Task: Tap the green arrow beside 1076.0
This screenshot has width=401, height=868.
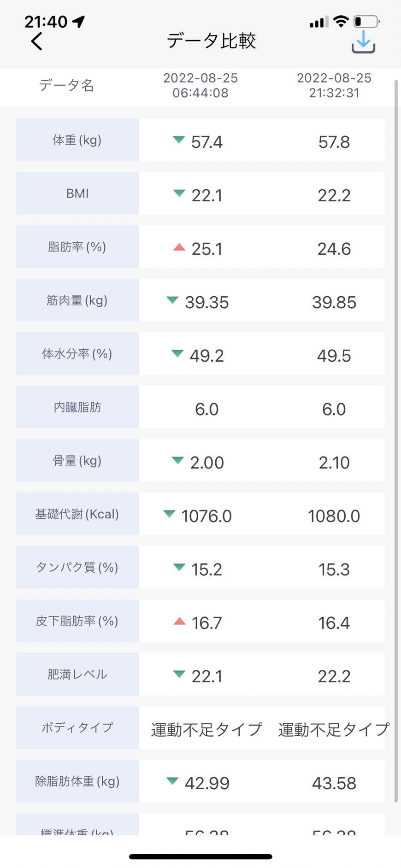Action: [169, 514]
